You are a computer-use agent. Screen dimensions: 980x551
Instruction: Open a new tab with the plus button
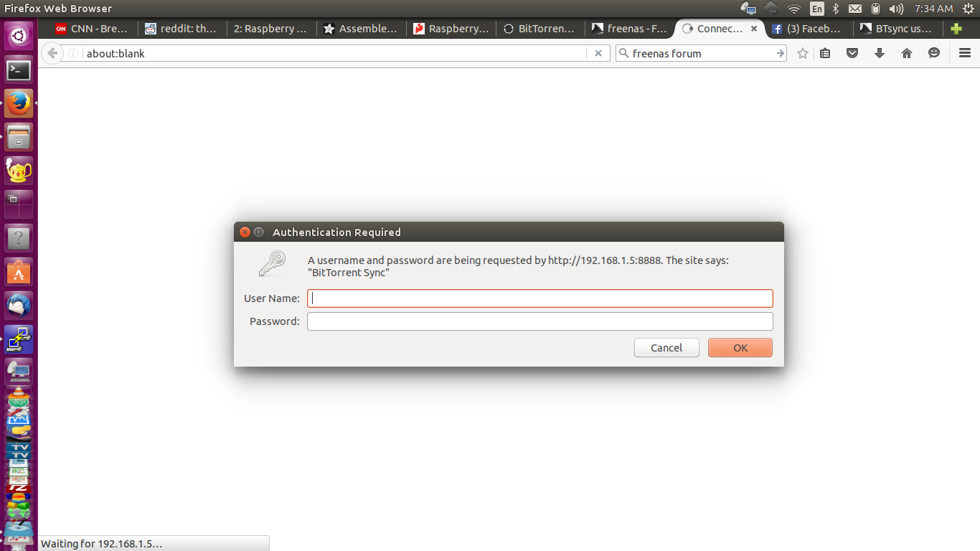[956, 29]
